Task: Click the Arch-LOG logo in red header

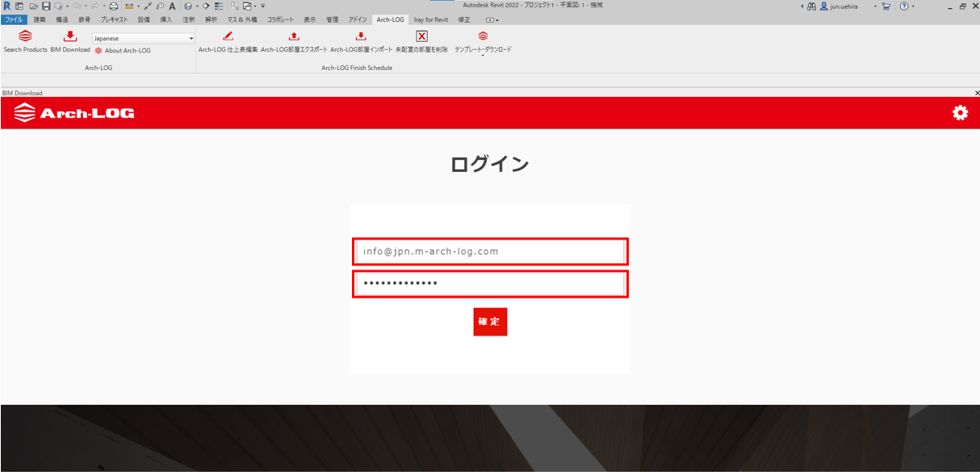Action: pyautogui.click(x=74, y=113)
